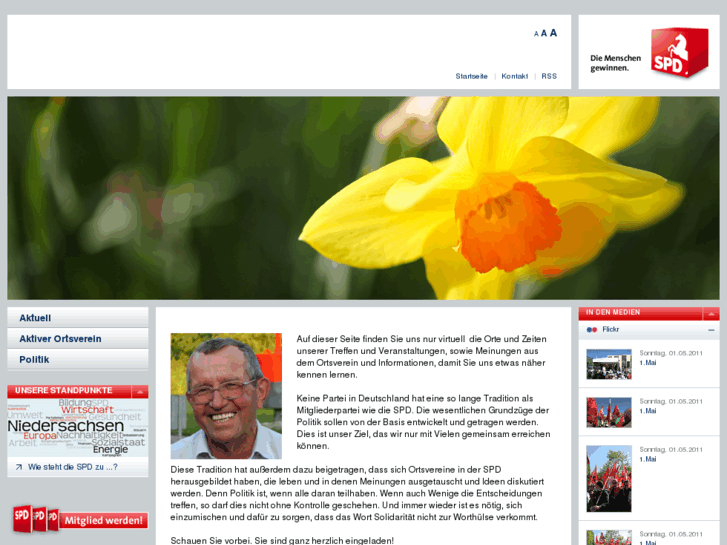Open the third tall Flickr thumbnail
727x545 pixels.
pos(609,479)
